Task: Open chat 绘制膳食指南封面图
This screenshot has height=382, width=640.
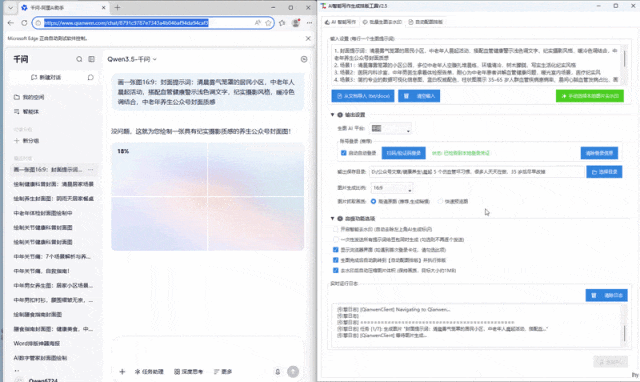Action: tap(38, 314)
